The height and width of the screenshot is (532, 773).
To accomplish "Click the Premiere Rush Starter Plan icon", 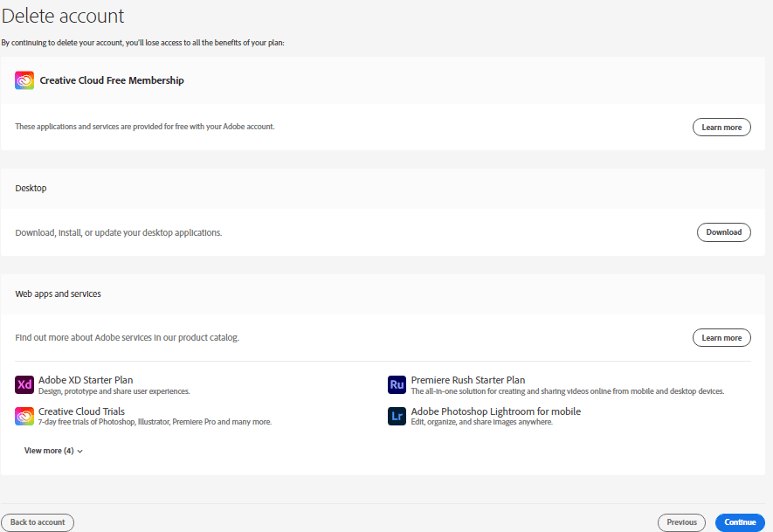I will [397, 384].
